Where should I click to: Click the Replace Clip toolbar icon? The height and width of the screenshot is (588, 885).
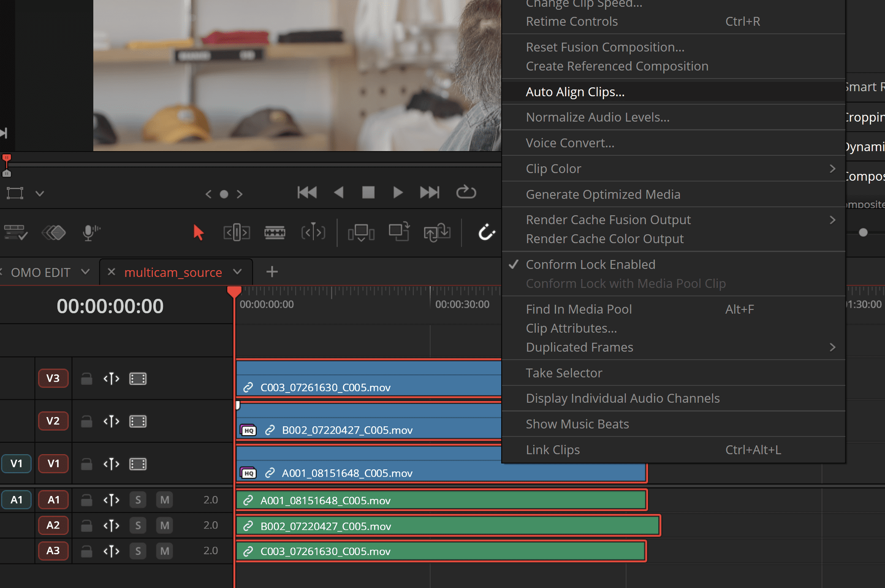(437, 232)
